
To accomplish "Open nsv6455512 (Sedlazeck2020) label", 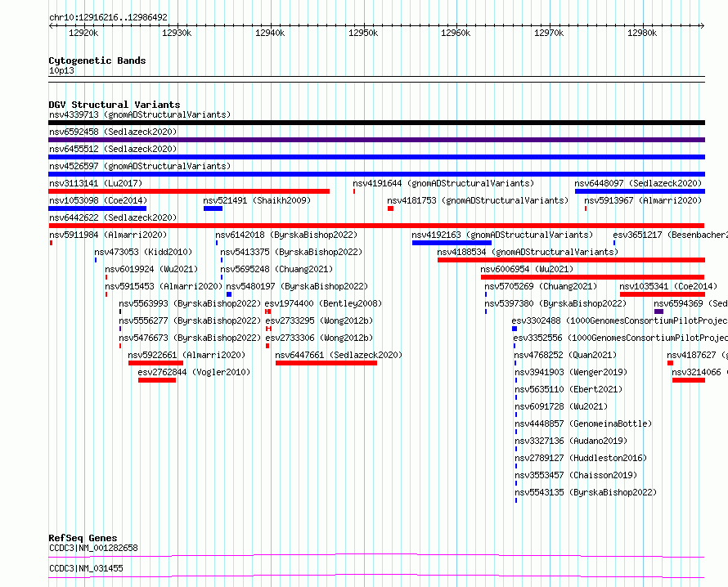I will click(x=113, y=149).
